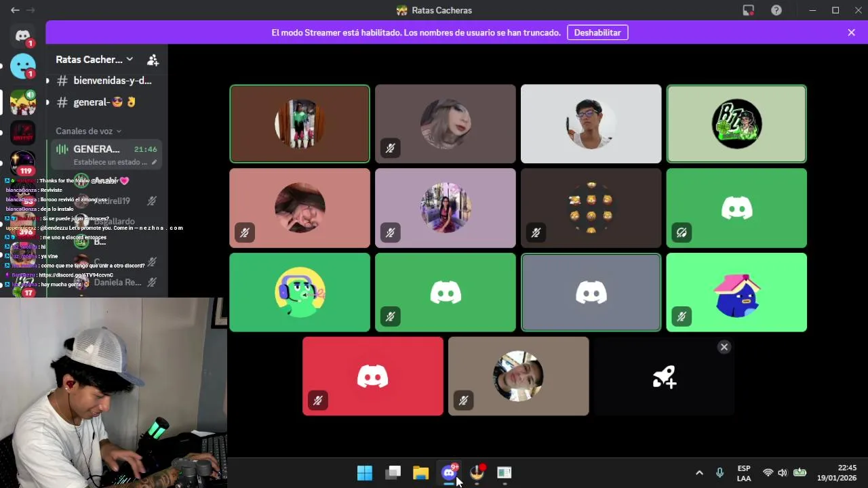Open the inbox icon in title bar
The height and width of the screenshot is (488, 868).
coord(748,10)
